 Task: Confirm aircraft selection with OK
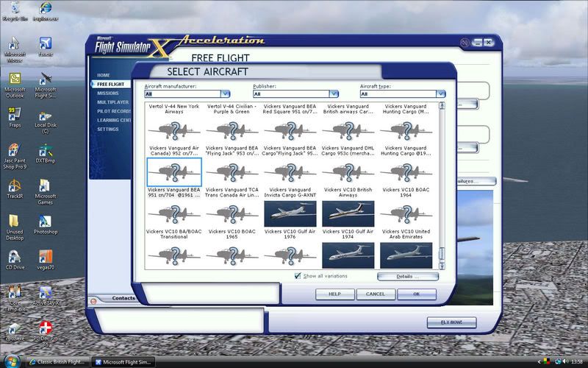[x=416, y=294]
